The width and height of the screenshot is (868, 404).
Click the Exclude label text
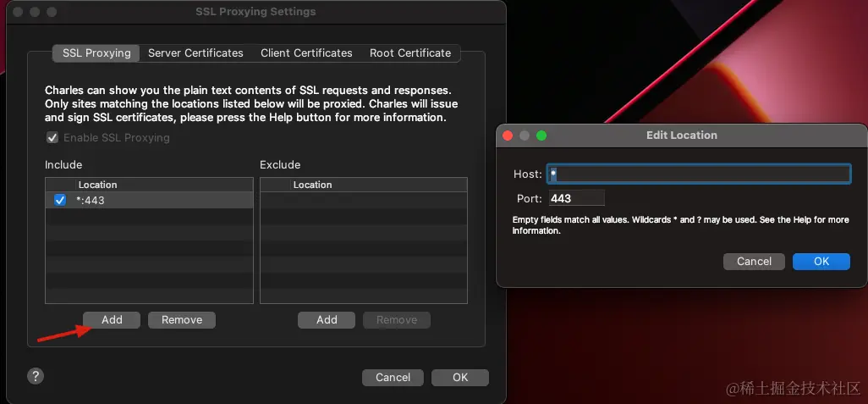coord(280,164)
